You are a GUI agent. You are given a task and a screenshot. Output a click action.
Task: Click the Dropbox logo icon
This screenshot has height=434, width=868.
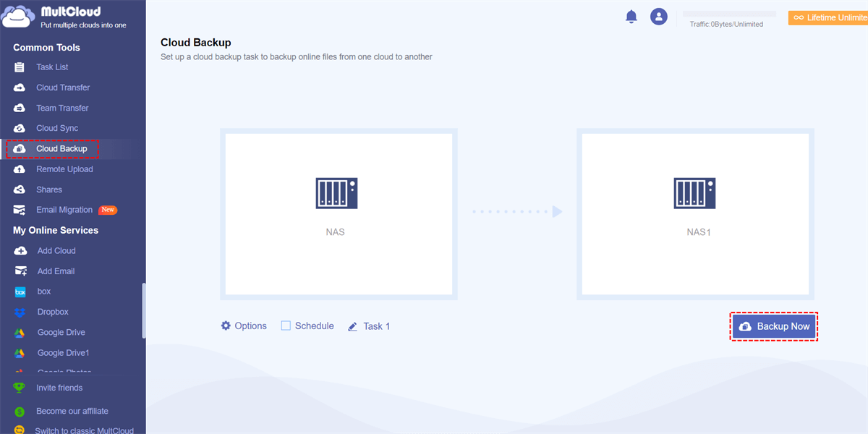point(21,312)
